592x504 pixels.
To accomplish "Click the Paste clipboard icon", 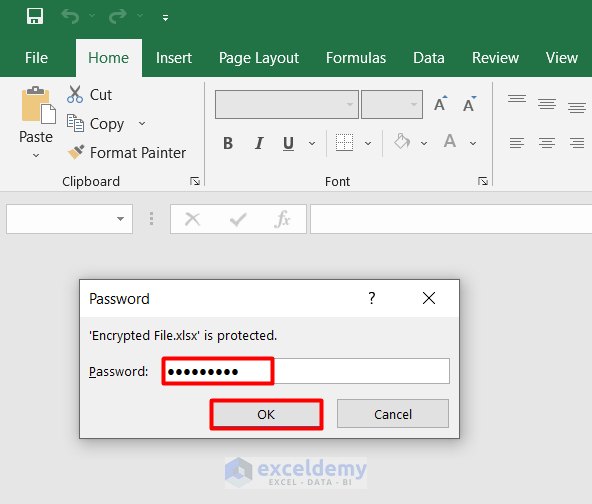I will pos(39,105).
